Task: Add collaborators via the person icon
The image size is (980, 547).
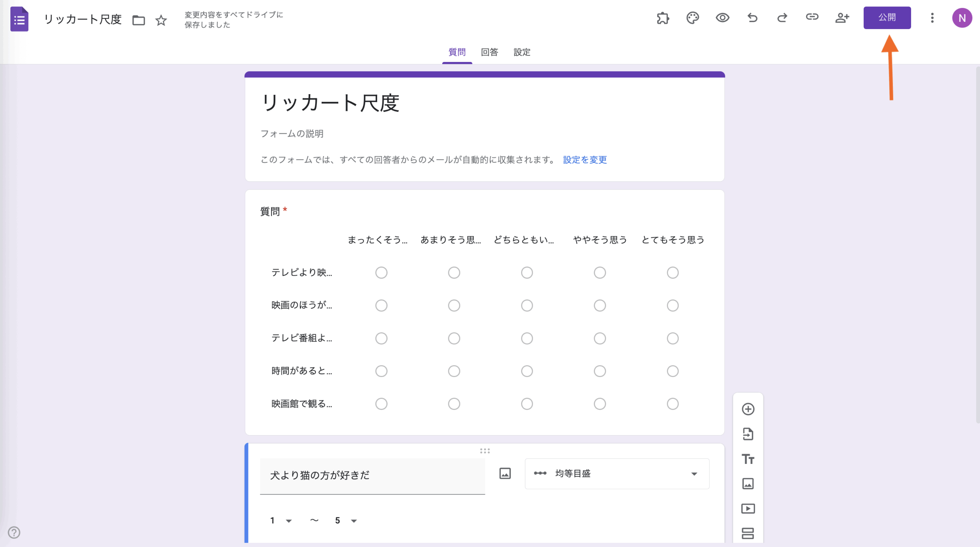Action: coord(842,18)
